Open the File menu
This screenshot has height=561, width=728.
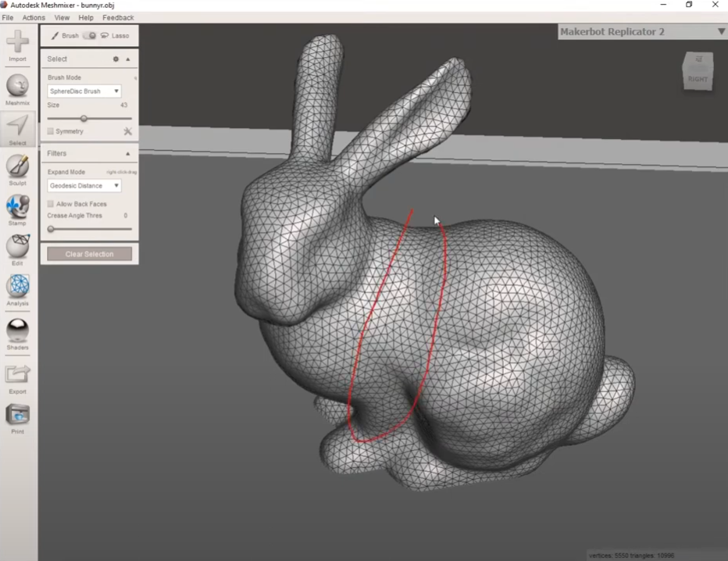click(x=8, y=18)
